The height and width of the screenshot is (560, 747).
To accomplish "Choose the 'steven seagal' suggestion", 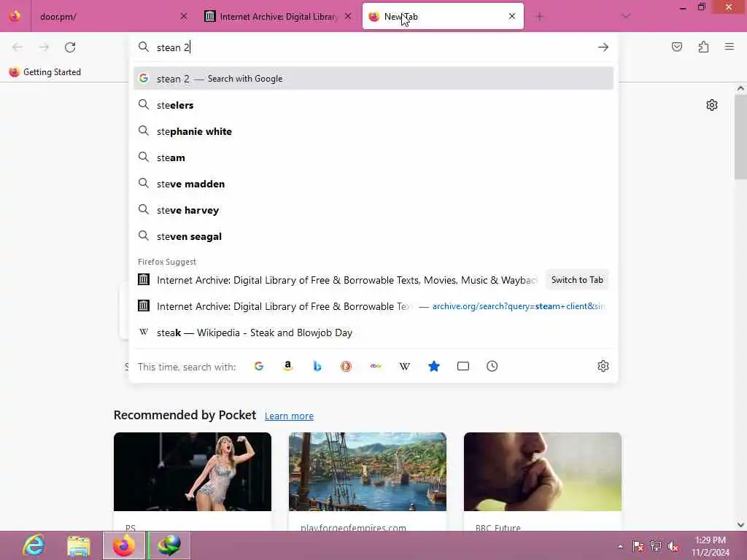I will coord(373,236).
